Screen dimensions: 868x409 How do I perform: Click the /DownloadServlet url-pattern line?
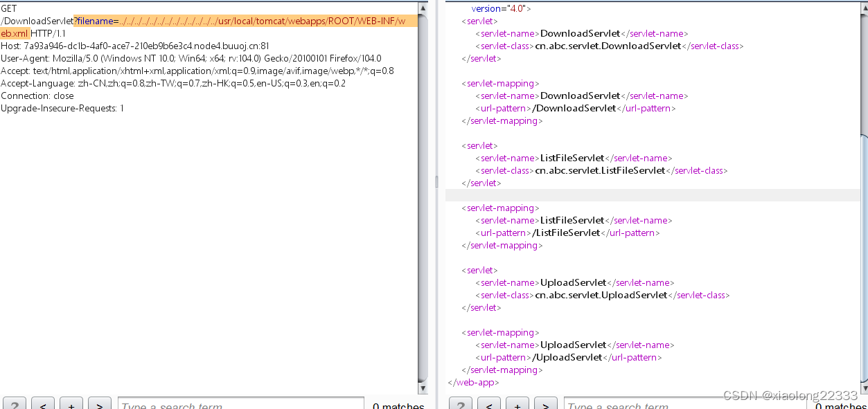click(x=576, y=109)
